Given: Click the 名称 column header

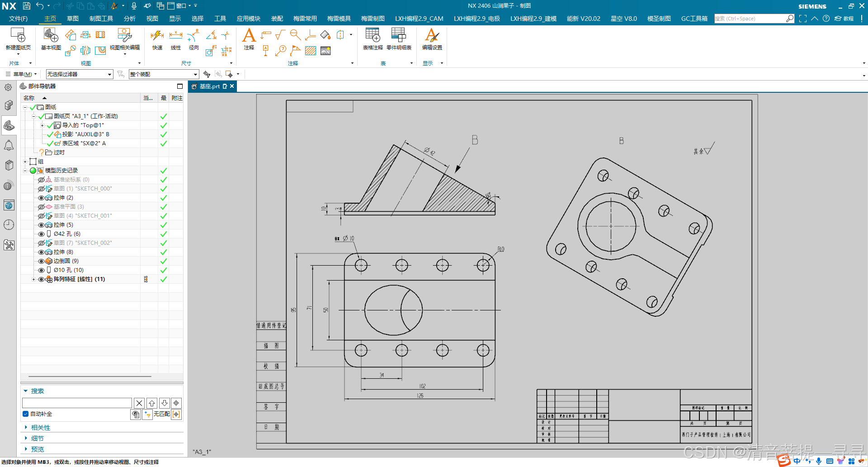Looking at the screenshot, I should (80, 98).
